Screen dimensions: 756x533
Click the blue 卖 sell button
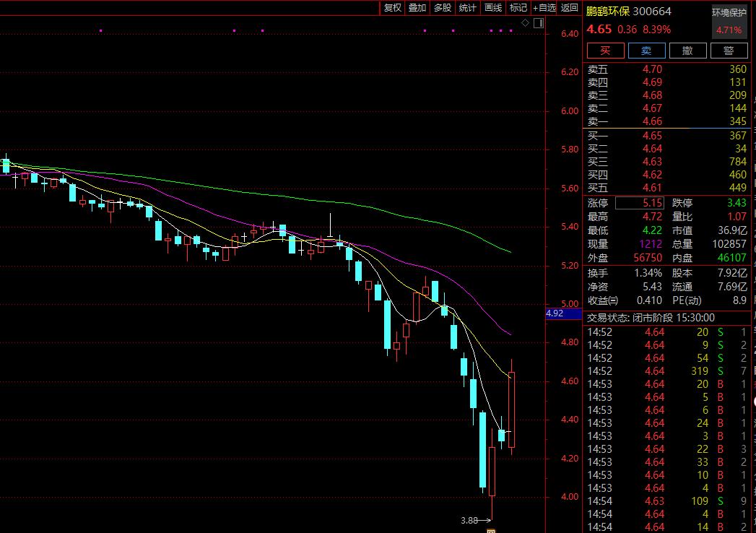point(646,51)
